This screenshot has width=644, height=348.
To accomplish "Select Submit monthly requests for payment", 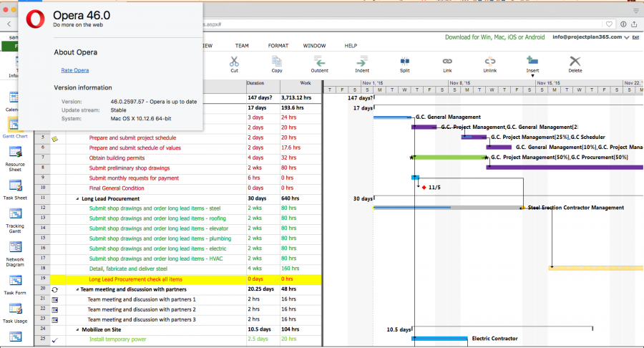I will [x=134, y=178].
